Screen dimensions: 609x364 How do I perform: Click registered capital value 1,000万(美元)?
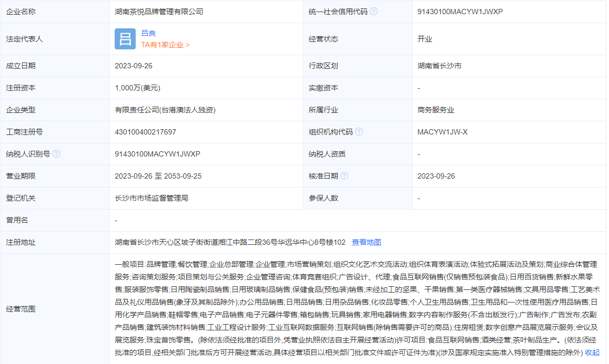coord(137,88)
